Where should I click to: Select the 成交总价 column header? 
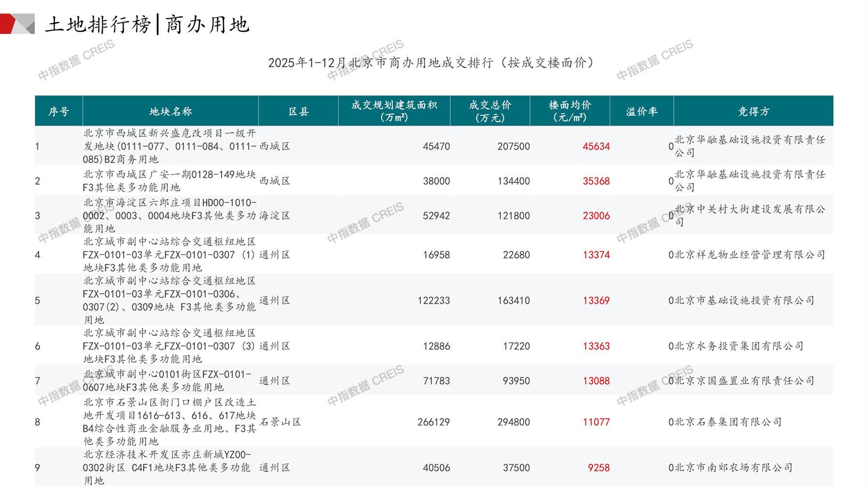490,112
